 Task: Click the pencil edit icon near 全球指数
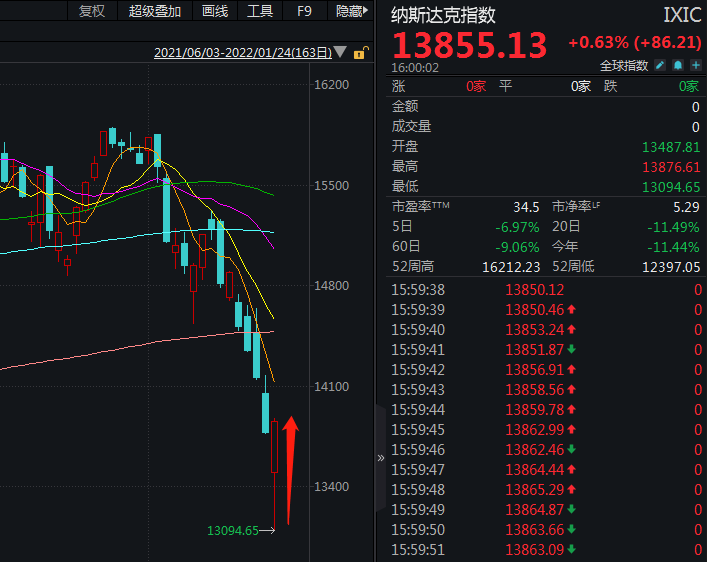click(x=660, y=65)
